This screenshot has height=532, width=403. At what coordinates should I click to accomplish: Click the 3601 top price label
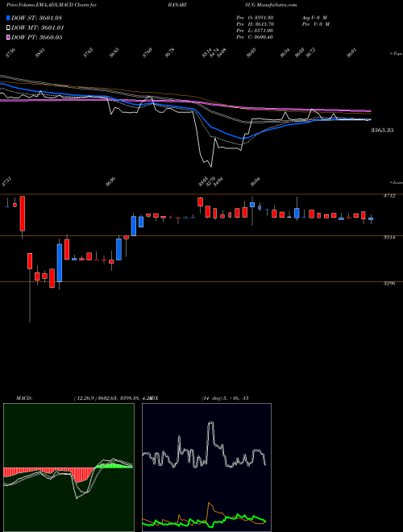point(351,52)
